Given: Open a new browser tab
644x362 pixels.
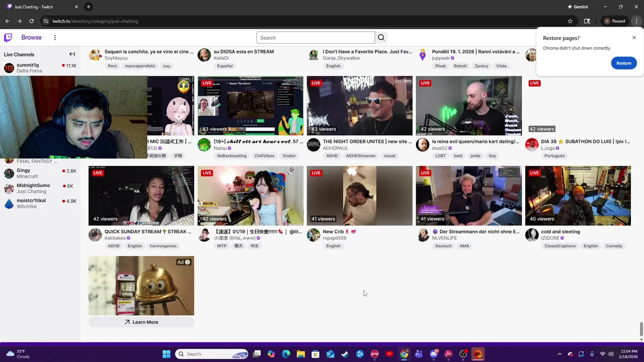Looking at the screenshot, I should 89,7.
